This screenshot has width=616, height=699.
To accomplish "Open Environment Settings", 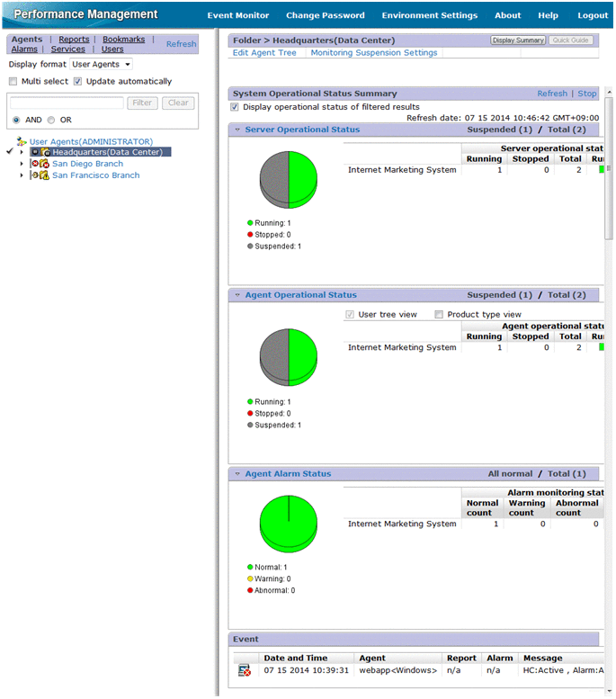I will (430, 15).
